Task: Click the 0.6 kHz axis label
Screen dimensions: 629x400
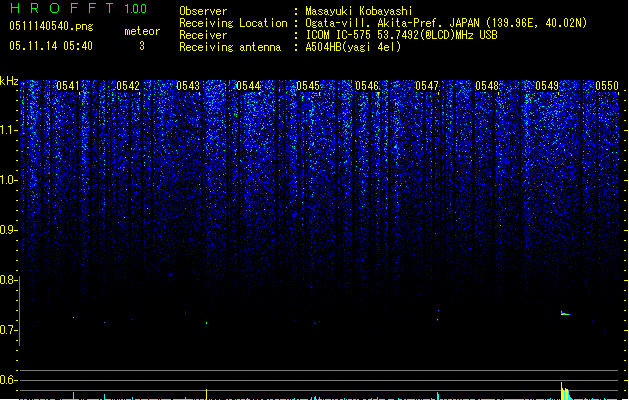Action: click(8, 380)
